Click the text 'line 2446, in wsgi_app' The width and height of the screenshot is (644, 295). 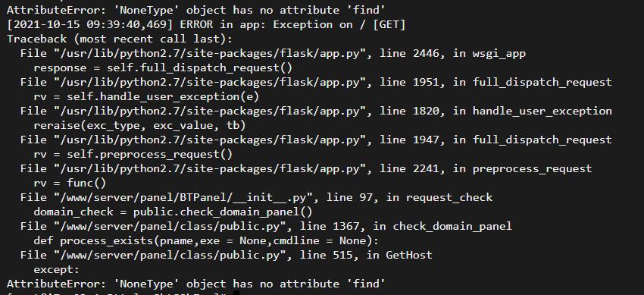pos(452,53)
